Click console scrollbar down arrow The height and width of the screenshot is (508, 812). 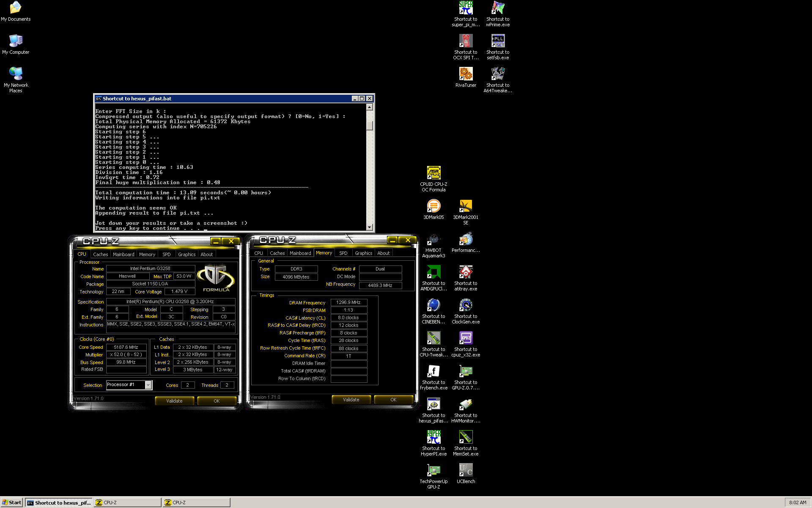click(x=370, y=227)
